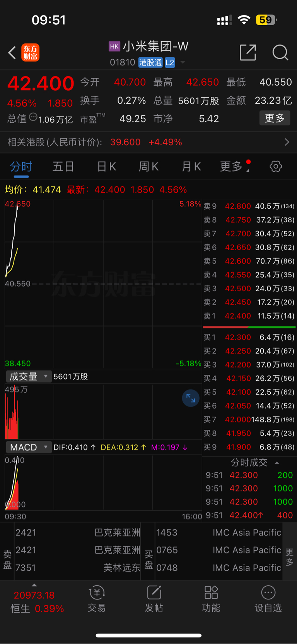Tap 买9 order row 41.900

coord(249,447)
